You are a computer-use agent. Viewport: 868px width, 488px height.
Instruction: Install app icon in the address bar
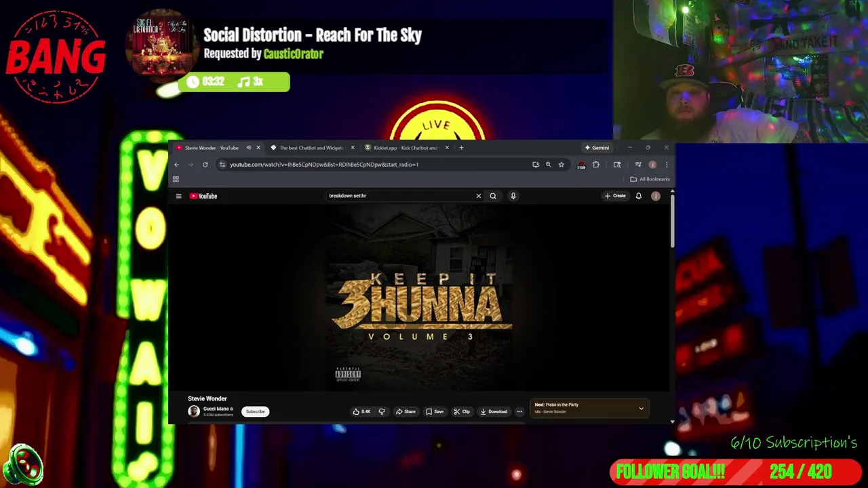(536, 165)
